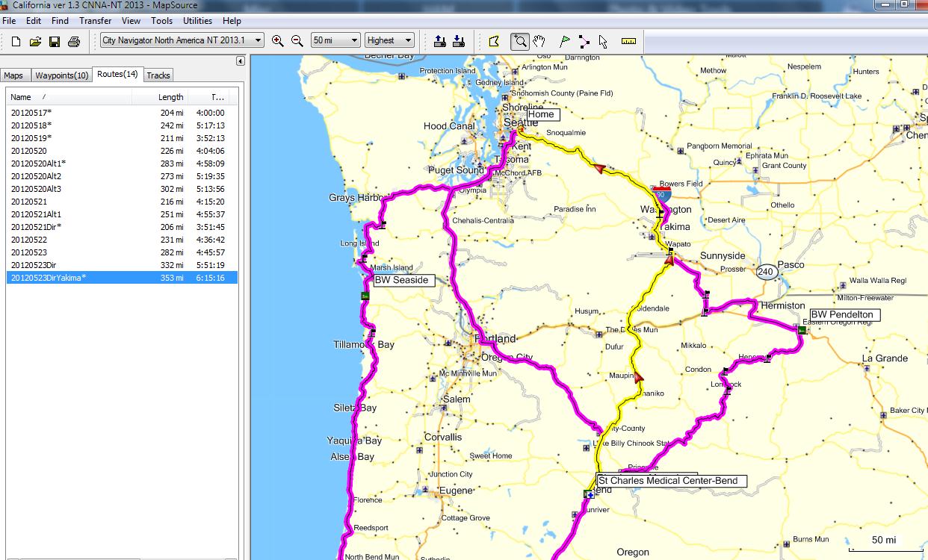Switch to the Waypoints(10) tab
Screen dimensions: 928x560
point(61,75)
